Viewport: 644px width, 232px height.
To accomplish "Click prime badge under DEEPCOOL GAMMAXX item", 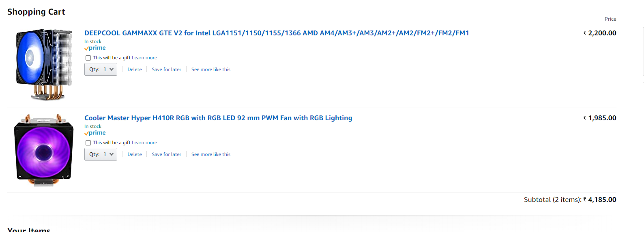I will (95, 48).
